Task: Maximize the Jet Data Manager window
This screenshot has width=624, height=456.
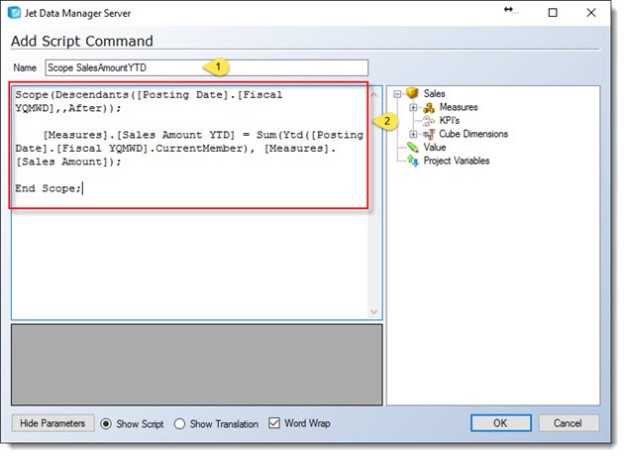Action: coord(553,13)
